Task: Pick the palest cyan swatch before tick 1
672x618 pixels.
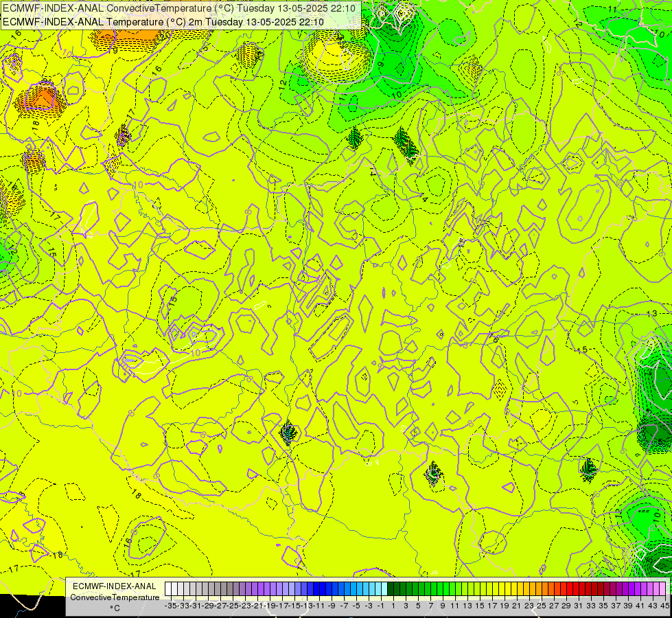Action: (x=384, y=589)
